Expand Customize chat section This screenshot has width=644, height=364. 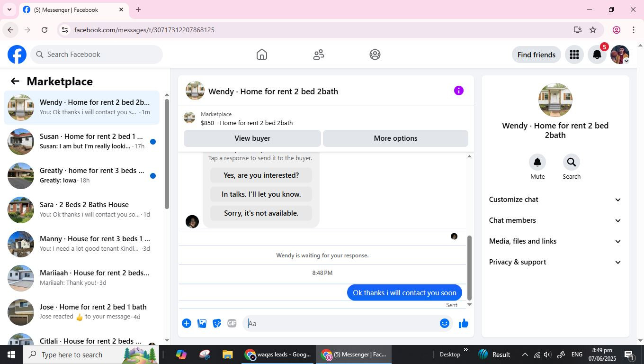pyautogui.click(x=555, y=200)
